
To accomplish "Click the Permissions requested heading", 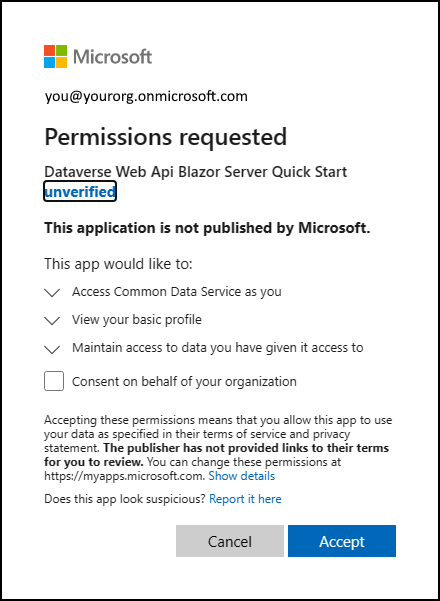I will [166, 137].
